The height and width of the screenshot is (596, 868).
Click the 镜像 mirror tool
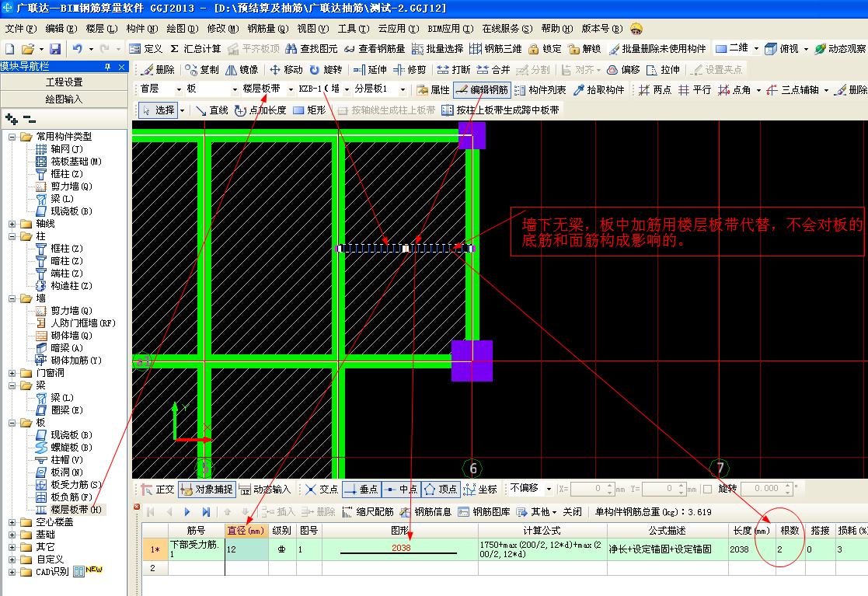pos(242,70)
